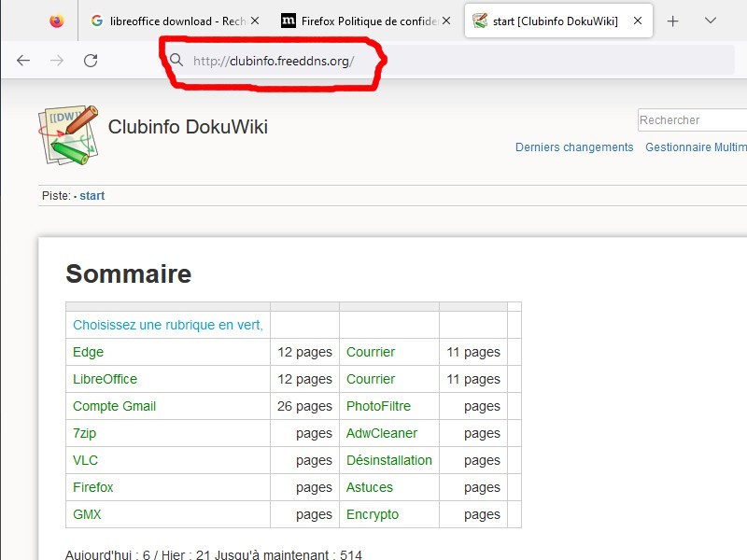Close the libreoffice download tab
Screen dimensions: 747x560
coord(255,21)
